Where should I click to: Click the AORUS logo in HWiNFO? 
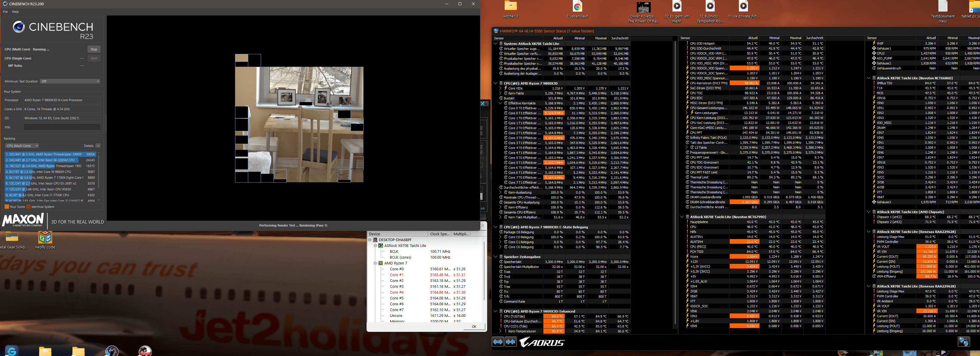(x=542, y=342)
